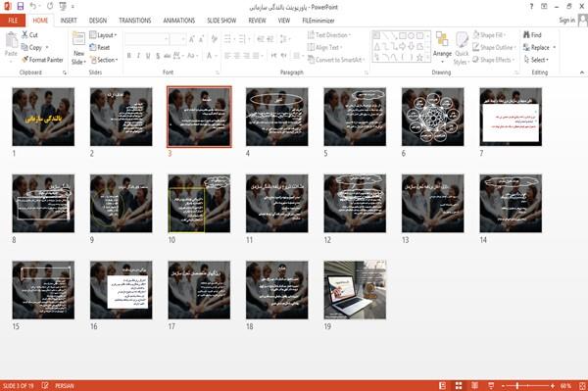The height and width of the screenshot is (391, 588).
Task: Select Slide Sorter view icon in status bar
Action: pyautogui.click(x=459, y=385)
